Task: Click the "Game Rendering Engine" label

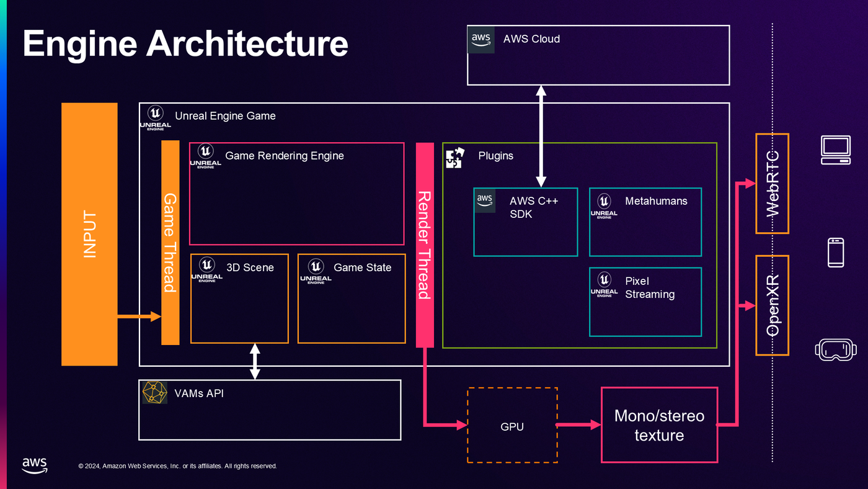Action: [285, 156]
